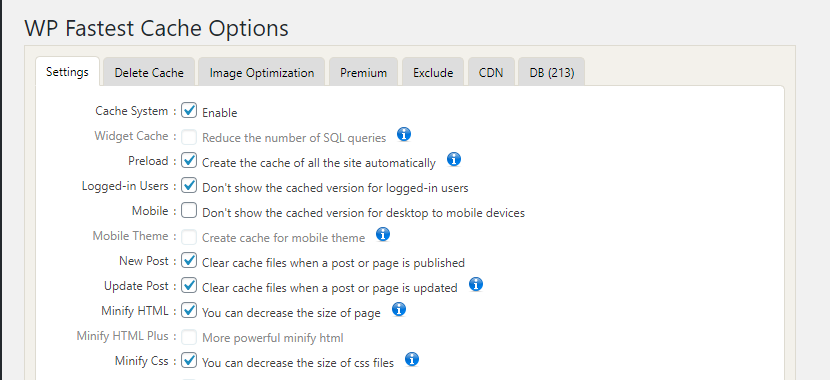Select the Exclude tab
The width and height of the screenshot is (830, 380).
click(x=432, y=73)
